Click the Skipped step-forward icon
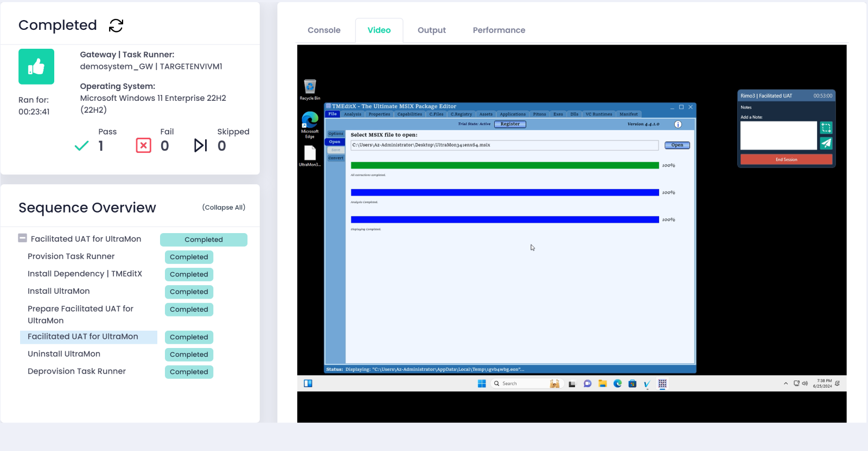The width and height of the screenshot is (868, 451). [x=200, y=145]
